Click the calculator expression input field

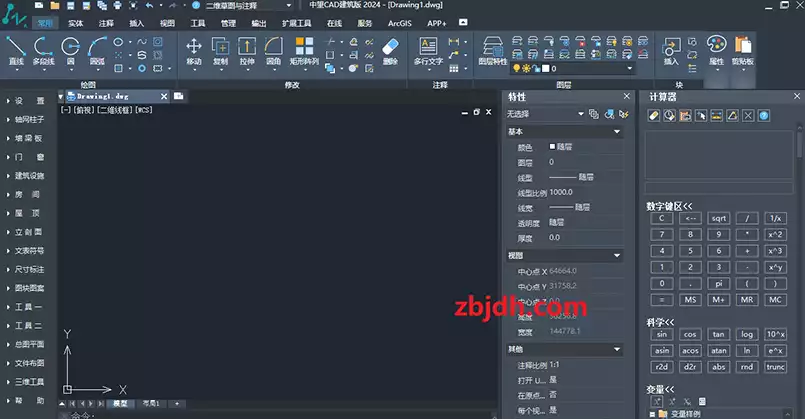click(719, 188)
